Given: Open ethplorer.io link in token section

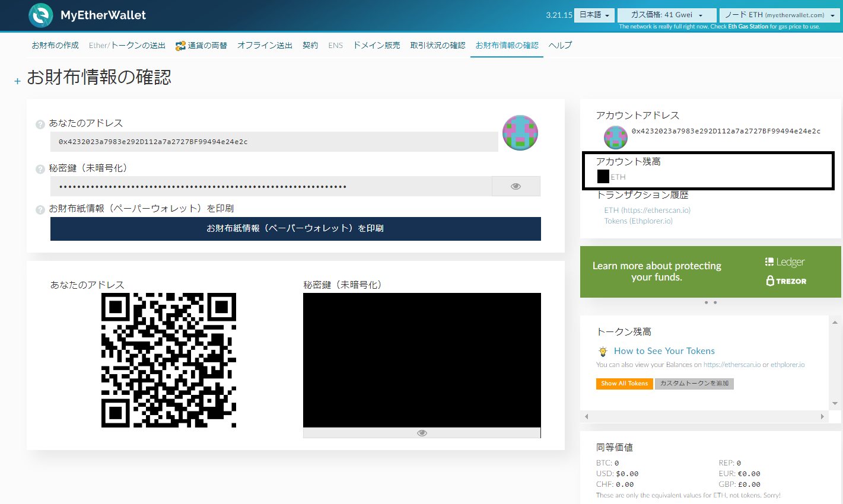Looking at the screenshot, I should [788, 365].
